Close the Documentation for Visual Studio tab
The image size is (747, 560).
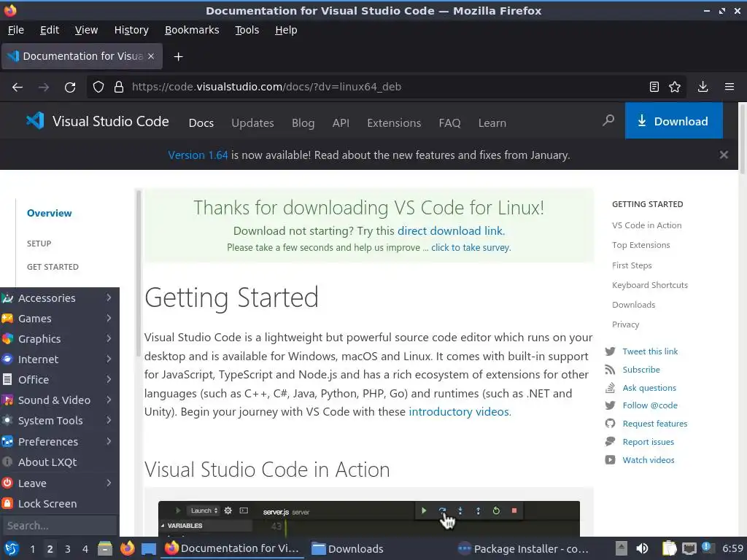(151, 56)
